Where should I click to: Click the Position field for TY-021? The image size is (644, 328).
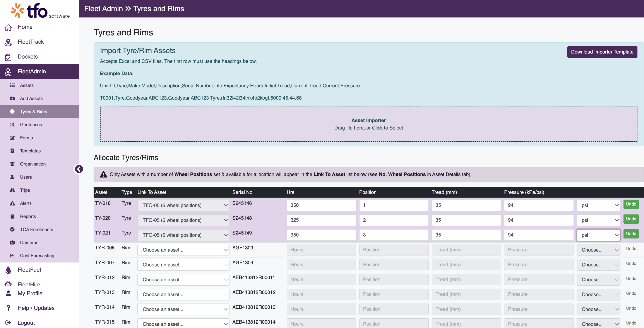(394, 235)
